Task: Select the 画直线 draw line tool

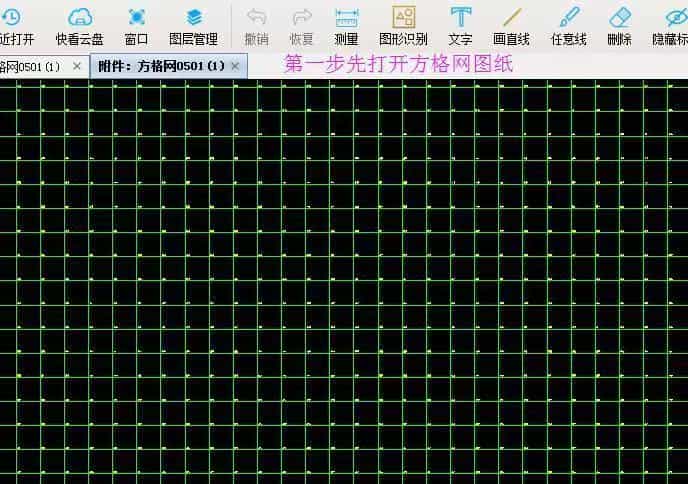Action: (x=512, y=25)
